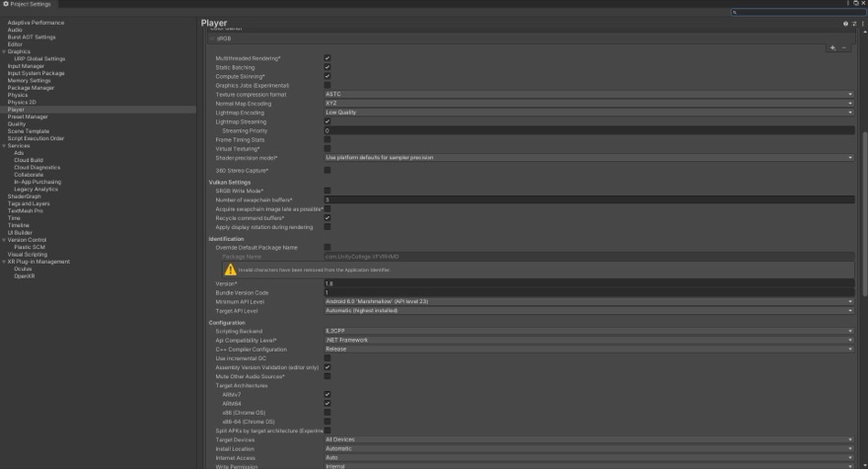The height and width of the screenshot is (469, 868).
Task: Open C++ Compiler Configuration dropdown
Action: (589, 350)
